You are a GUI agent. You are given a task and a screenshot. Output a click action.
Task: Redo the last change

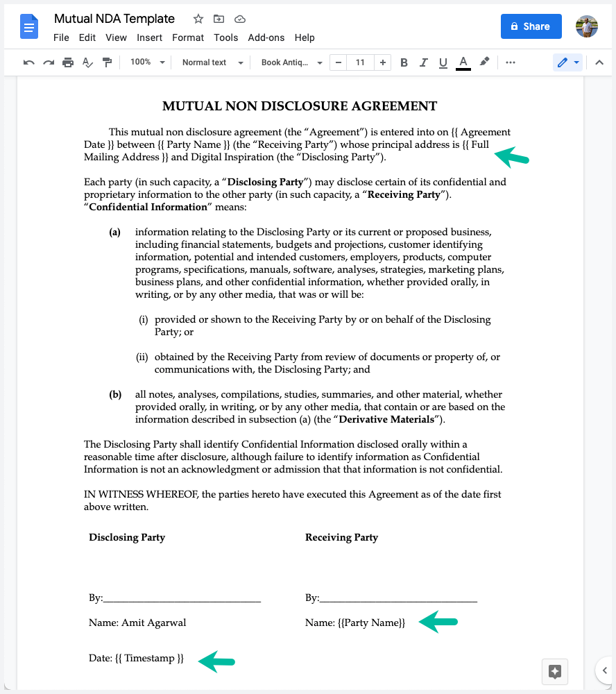tap(48, 62)
